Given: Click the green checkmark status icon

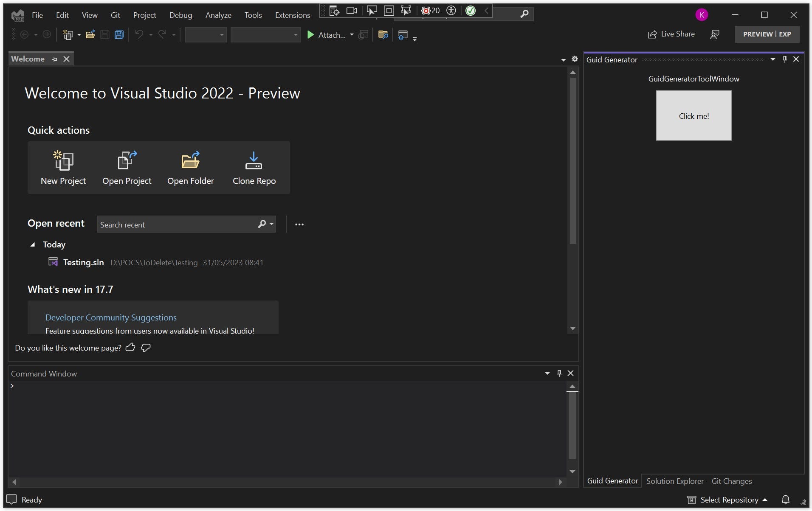Looking at the screenshot, I should coord(471,11).
